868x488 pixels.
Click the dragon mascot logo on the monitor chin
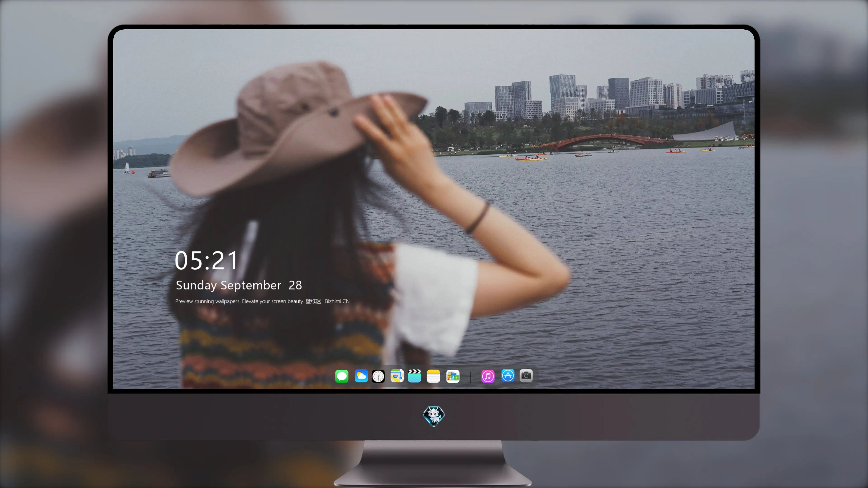pos(434,416)
